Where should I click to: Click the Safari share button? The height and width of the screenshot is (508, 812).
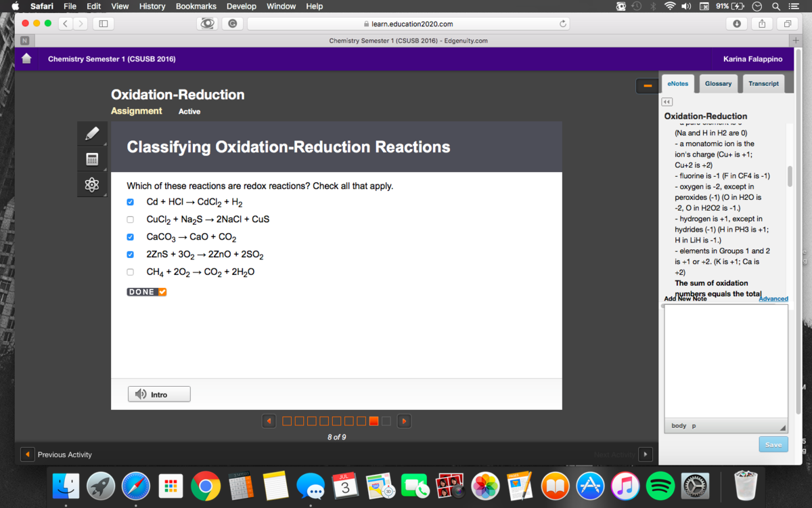tap(762, 24)
